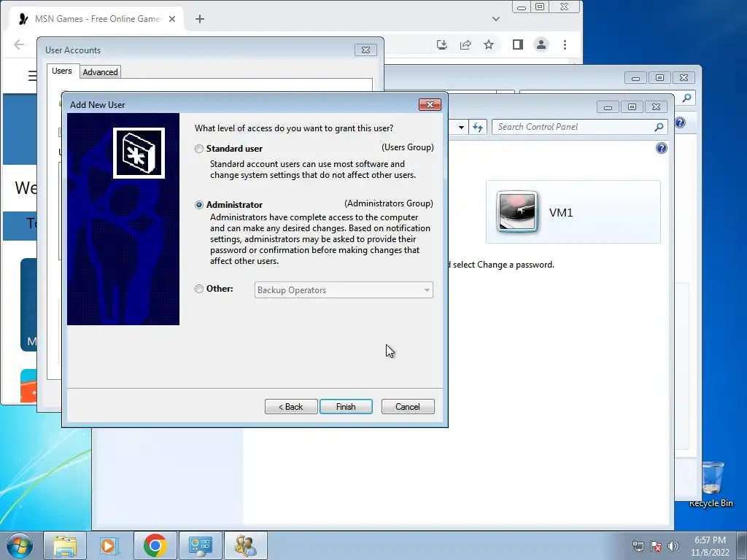The width and height of the screenshot is (747, 560).
Task: Open the clock showing 6:57 PM
Action: (x=710, y=546)
